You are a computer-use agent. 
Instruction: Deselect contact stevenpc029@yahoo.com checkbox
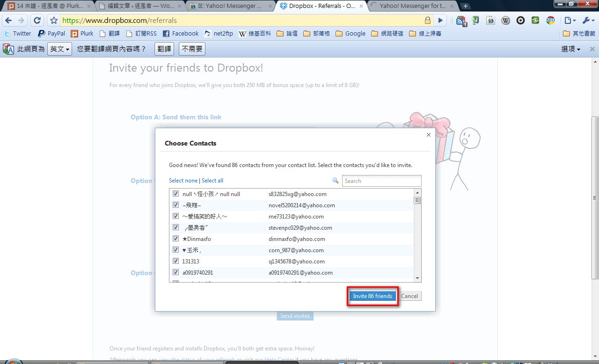[x=175, y=227]
